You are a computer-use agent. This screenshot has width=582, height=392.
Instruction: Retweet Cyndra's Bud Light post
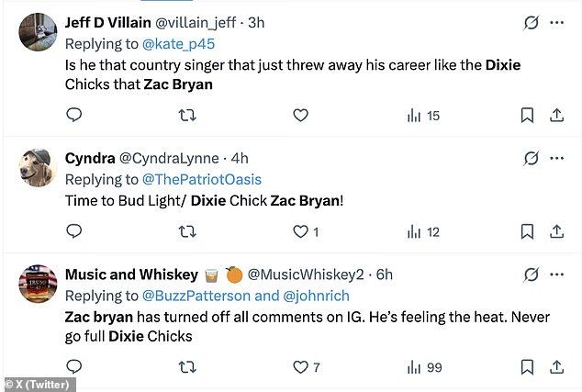[x=187, y=231]
